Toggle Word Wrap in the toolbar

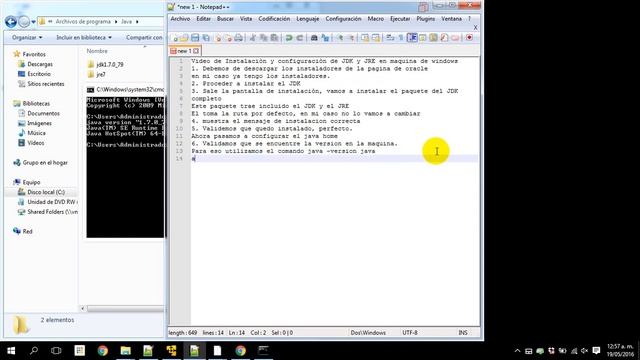point(390,38)
